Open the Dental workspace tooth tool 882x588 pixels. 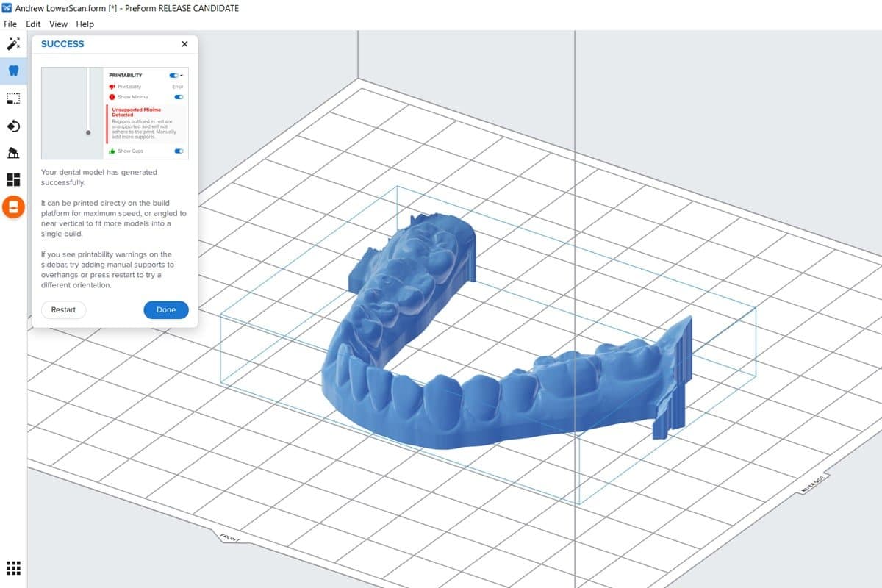click(x=13, y=71)
